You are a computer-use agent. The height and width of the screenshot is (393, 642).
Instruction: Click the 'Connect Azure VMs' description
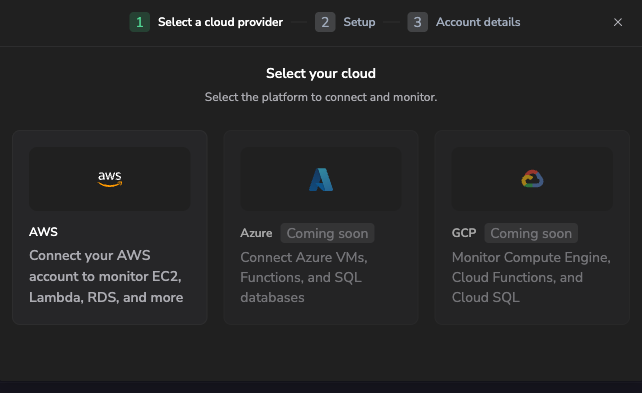[x=304, y=277]
